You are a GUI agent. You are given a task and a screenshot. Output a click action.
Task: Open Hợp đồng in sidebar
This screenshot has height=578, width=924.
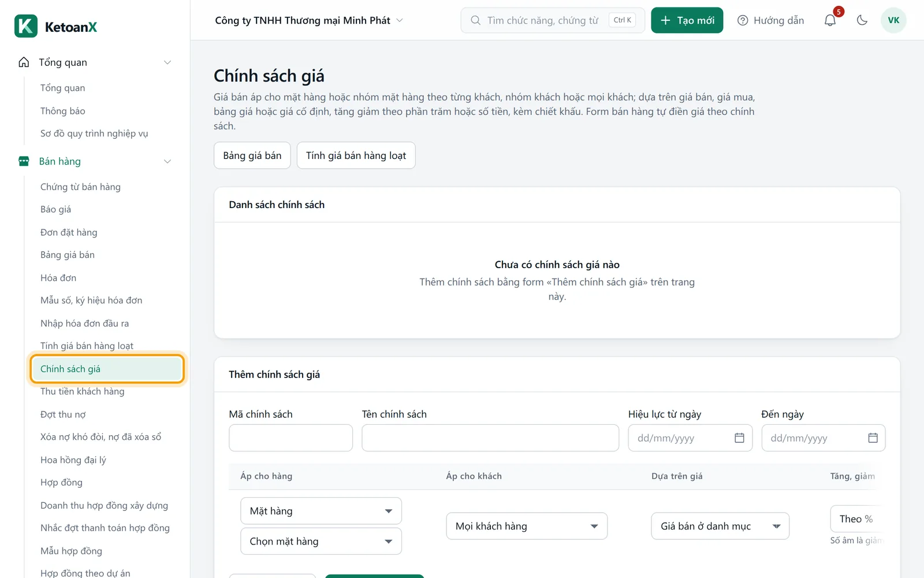click(x=61, y=483)
